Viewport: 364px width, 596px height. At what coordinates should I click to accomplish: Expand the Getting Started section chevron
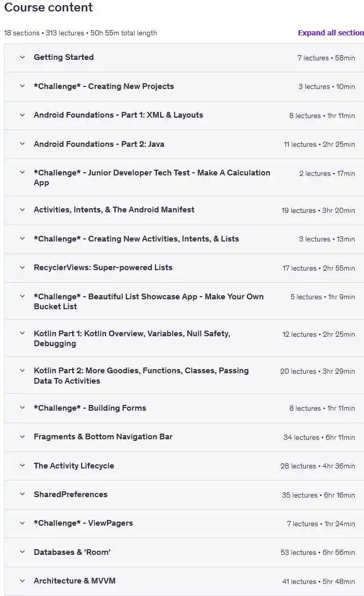click(22, 57)
